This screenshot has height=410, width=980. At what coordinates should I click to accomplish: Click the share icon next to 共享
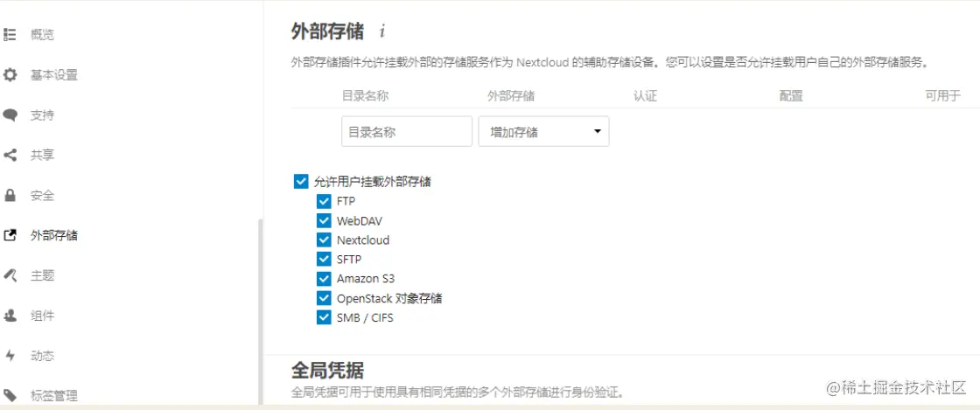point(10,156)
